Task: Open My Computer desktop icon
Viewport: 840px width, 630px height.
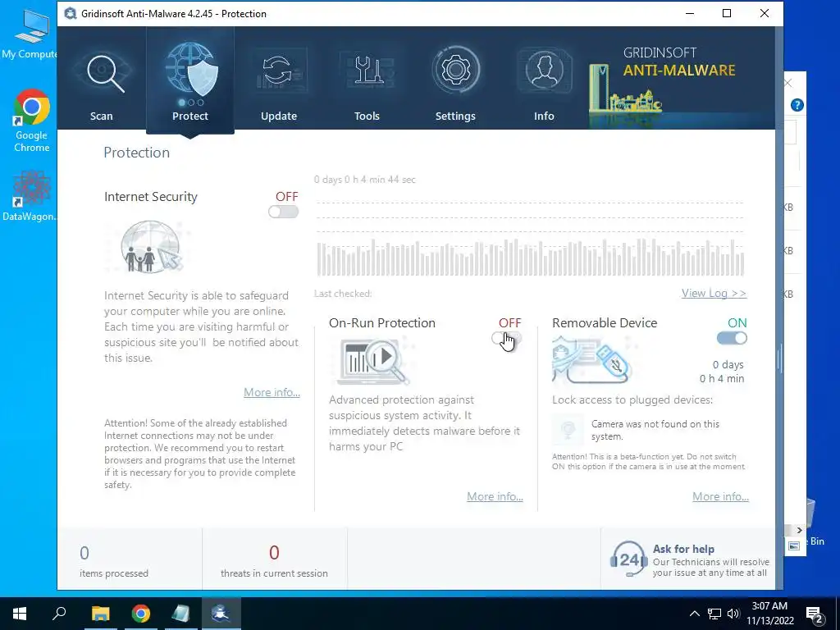Action: point(30,34)
